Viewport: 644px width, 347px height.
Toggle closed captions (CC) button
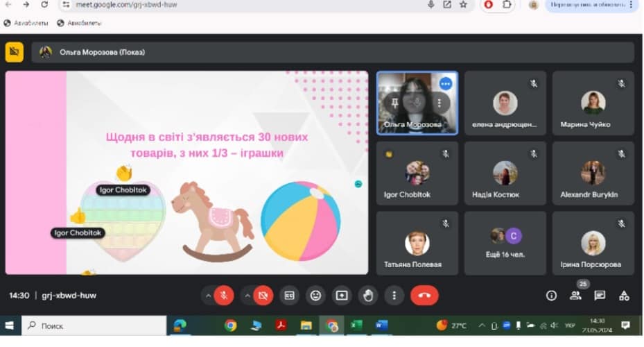289,296
